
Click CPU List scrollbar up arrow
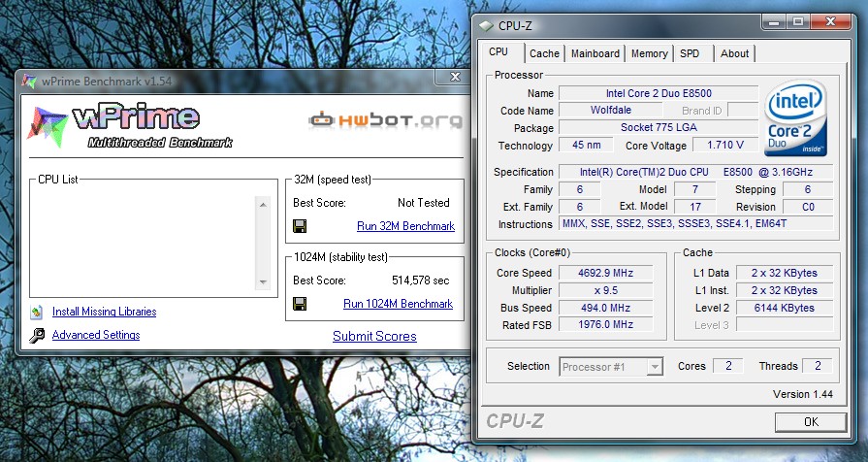[x=263, y=205]
